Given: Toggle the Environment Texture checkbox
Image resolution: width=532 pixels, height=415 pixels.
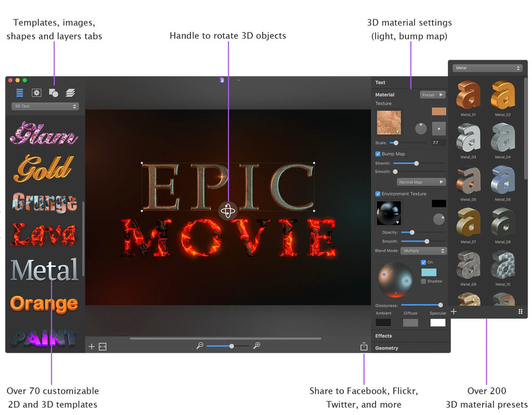Looking at the screenshot, I should point(378,194).
